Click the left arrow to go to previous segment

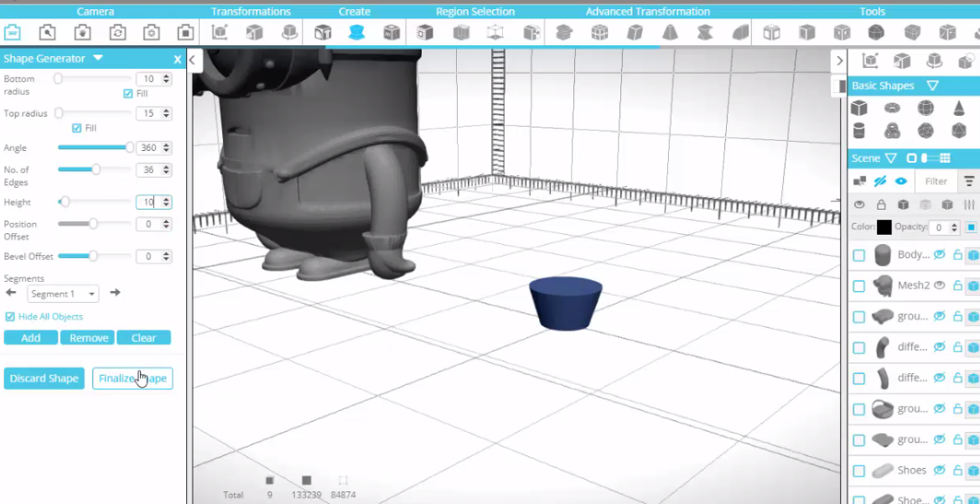coord(11,292)
